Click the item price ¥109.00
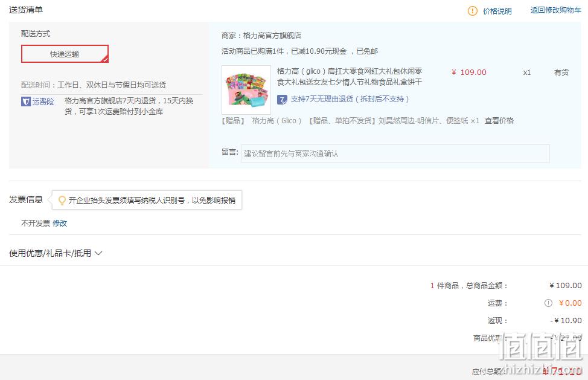The width and height of the screenshot is (588, 380). click(x=468, y=72)
